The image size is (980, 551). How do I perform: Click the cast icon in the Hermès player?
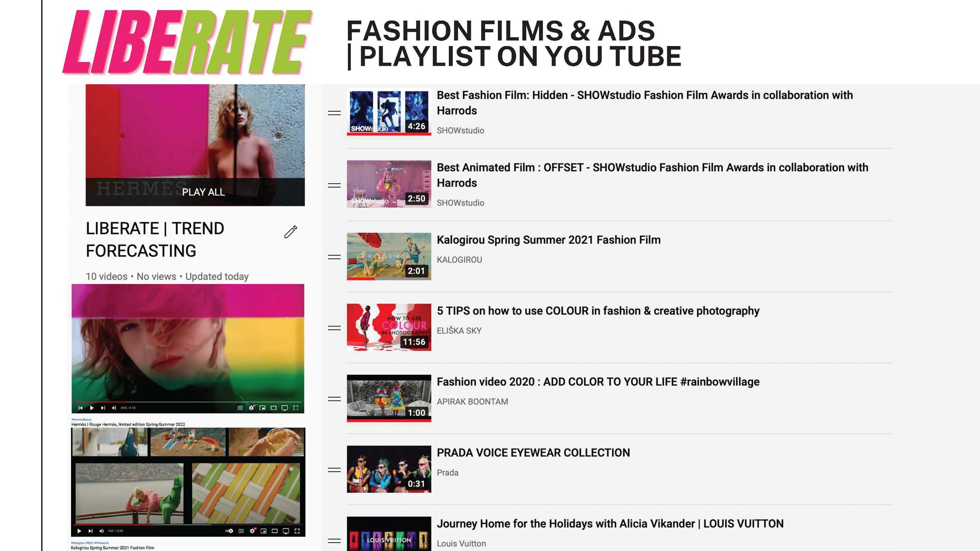285,408
